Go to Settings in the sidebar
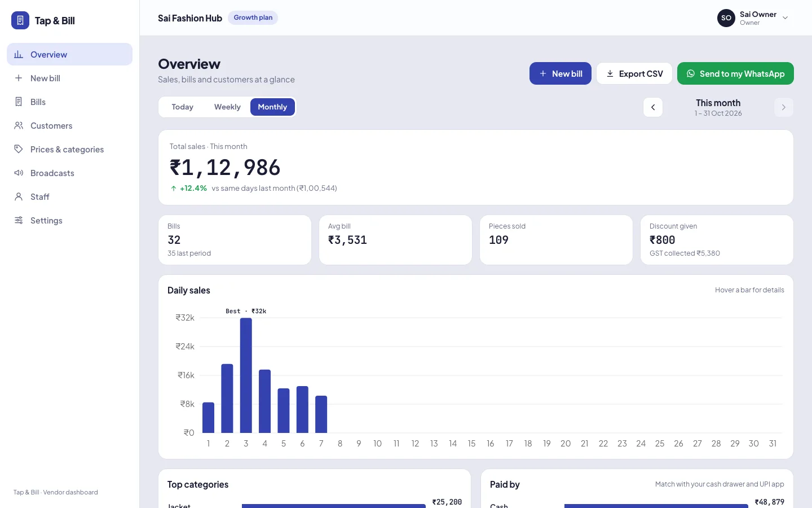Viewport: 812px width, 508px height. (70, 220)
